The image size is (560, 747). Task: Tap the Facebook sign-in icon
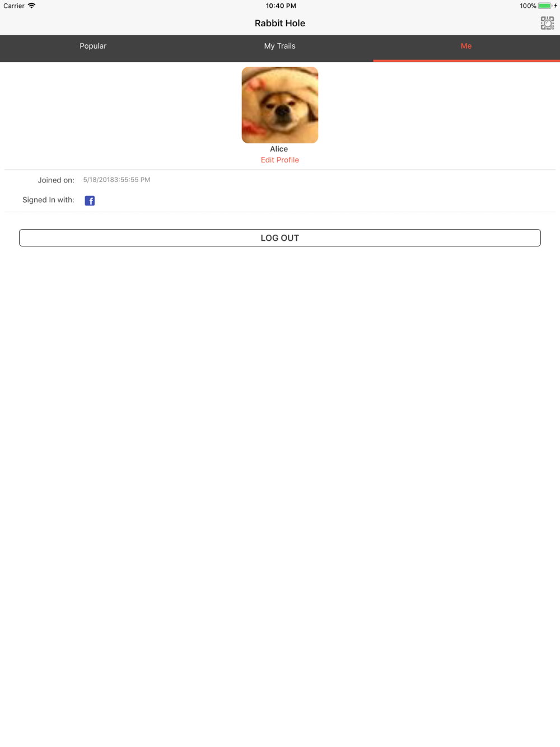click(90, 200)
